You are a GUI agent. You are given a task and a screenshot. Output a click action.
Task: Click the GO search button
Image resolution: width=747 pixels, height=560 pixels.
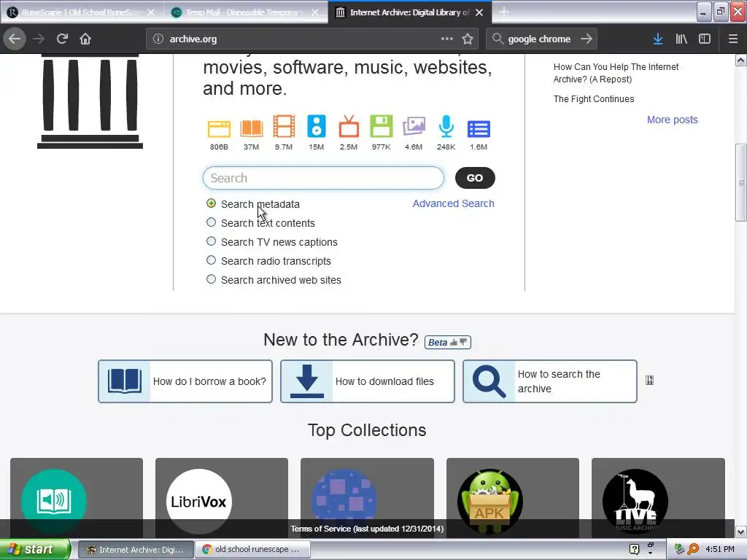[x=475, y=178]
